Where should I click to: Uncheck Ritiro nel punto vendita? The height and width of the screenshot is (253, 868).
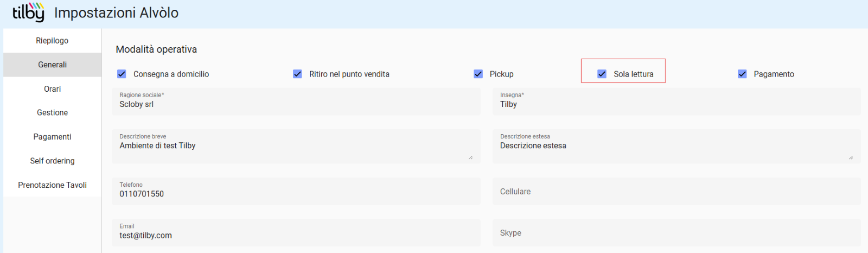(297, 74)
